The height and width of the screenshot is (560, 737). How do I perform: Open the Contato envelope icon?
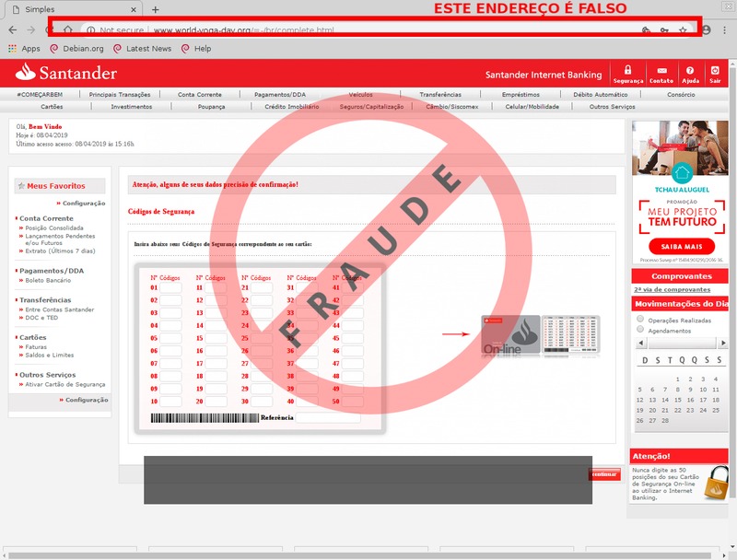pyautogui.click(x=661, y=73)
